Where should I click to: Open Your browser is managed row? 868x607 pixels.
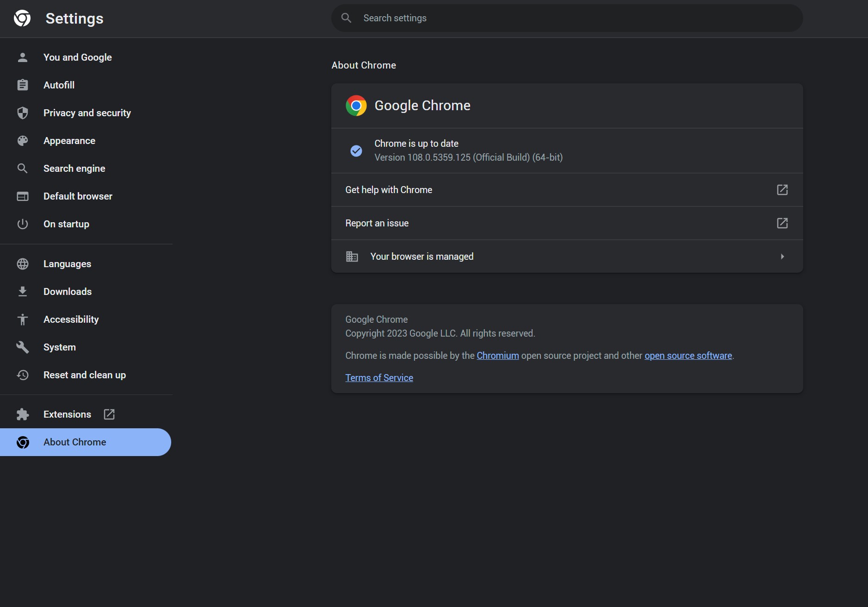[x=567, y=257]
